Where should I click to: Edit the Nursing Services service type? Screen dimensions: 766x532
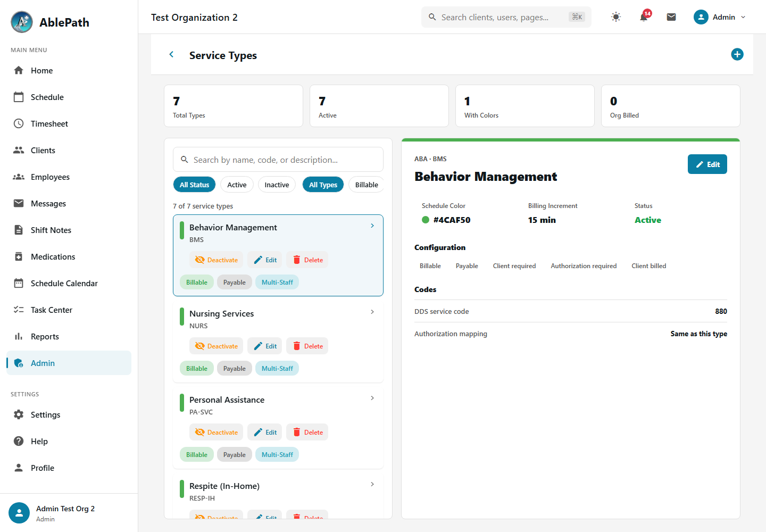click(265, 346)
